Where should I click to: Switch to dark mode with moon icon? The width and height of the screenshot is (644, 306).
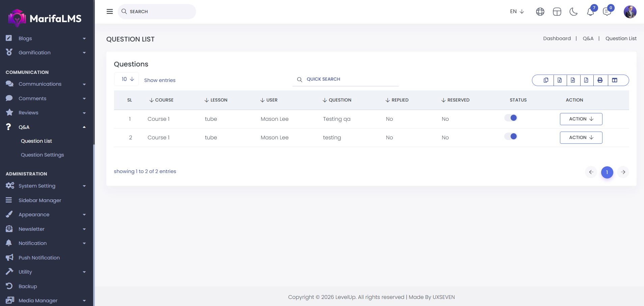coord(573,12)
